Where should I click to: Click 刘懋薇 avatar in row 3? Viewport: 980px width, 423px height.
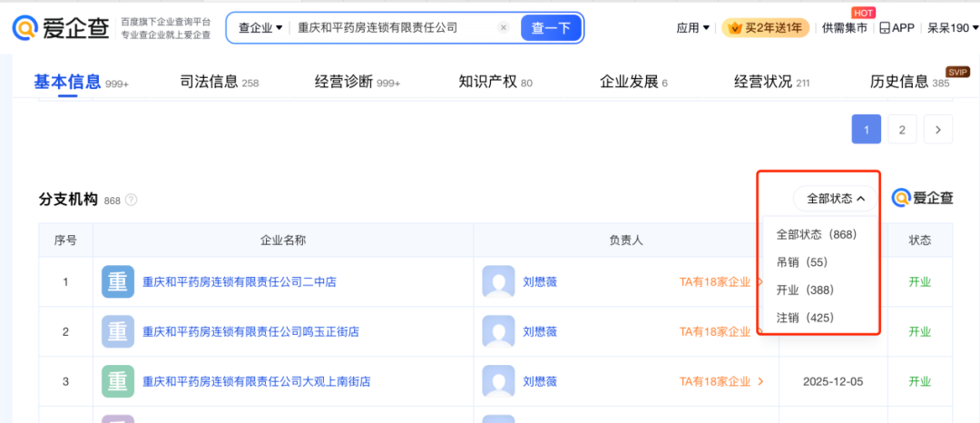pos(499,381)
